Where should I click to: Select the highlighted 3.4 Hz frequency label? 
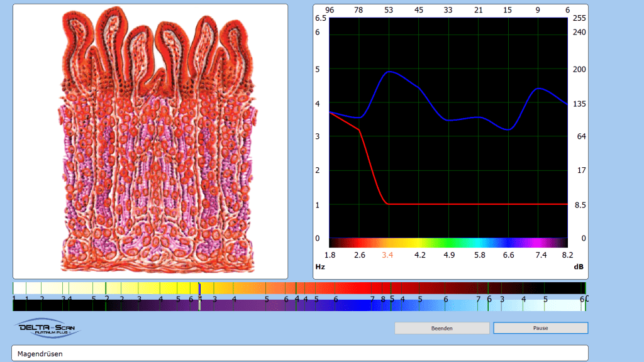pos(387,255)
